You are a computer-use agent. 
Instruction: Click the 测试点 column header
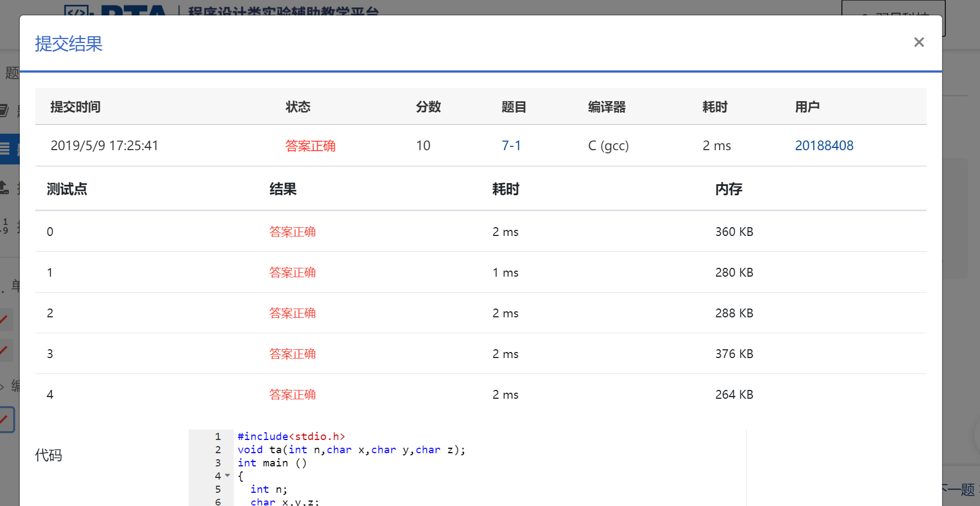[x=67, y=189]
